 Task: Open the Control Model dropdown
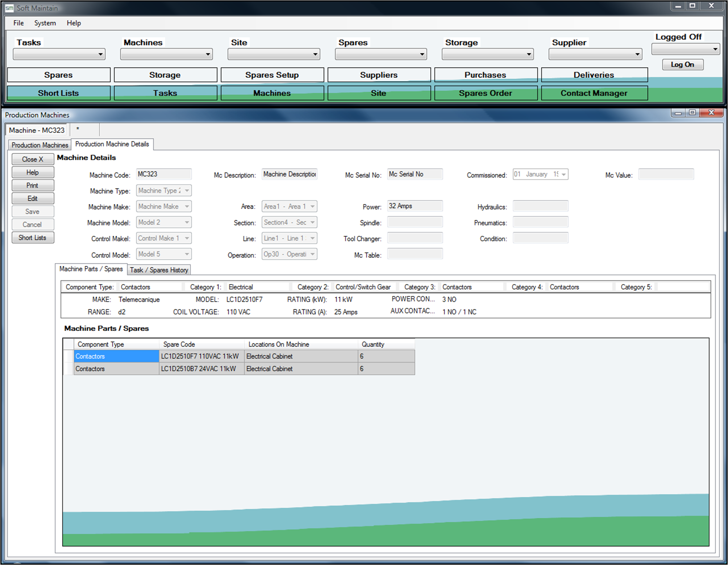tap(164, 254)
